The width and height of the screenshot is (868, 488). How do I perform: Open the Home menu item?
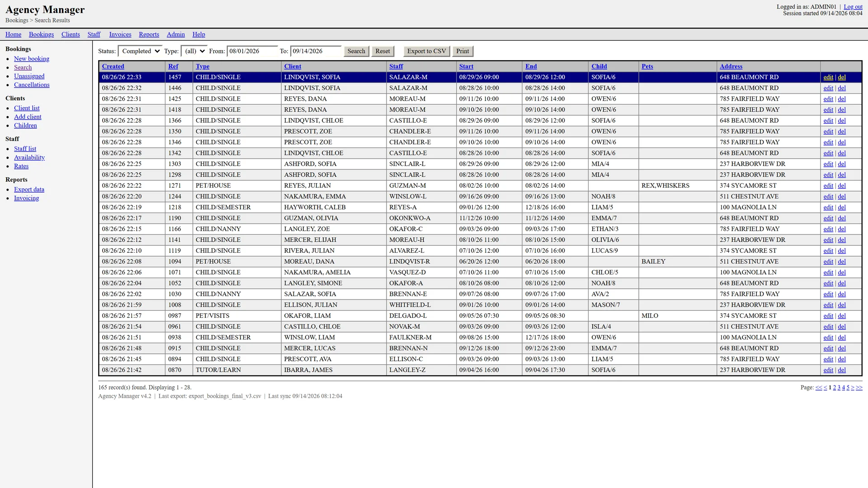pyautogui.click(x=14, y=34)
